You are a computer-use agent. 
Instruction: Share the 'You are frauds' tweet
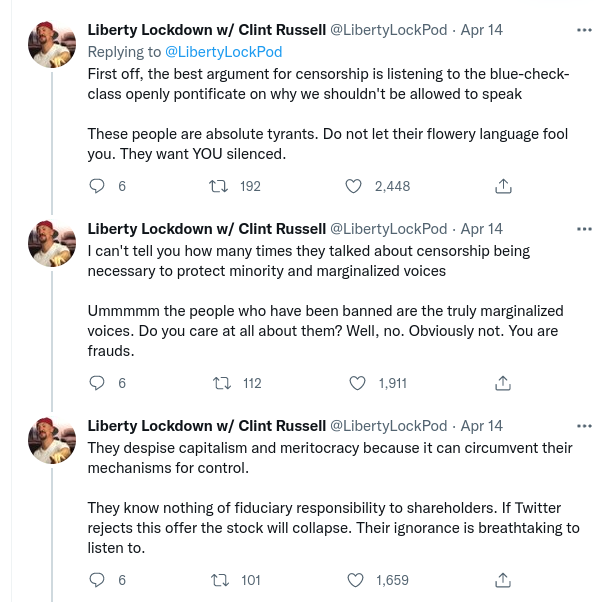point(504,383)
